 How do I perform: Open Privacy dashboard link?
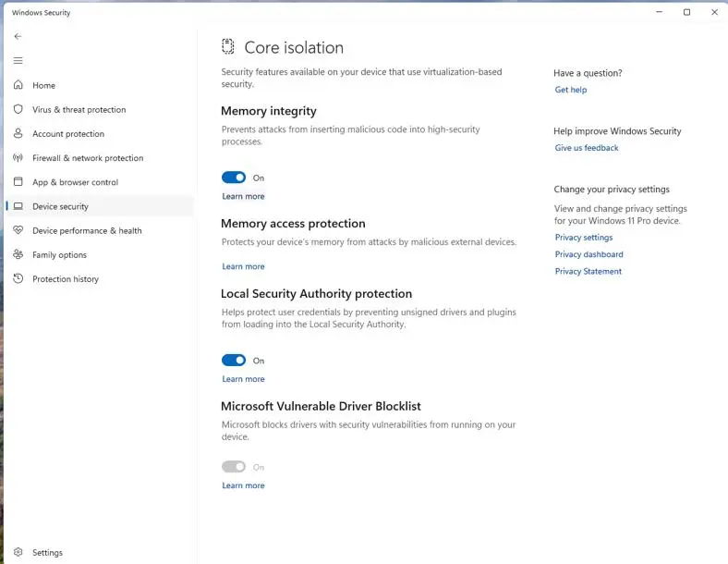[x=588, y=254]
